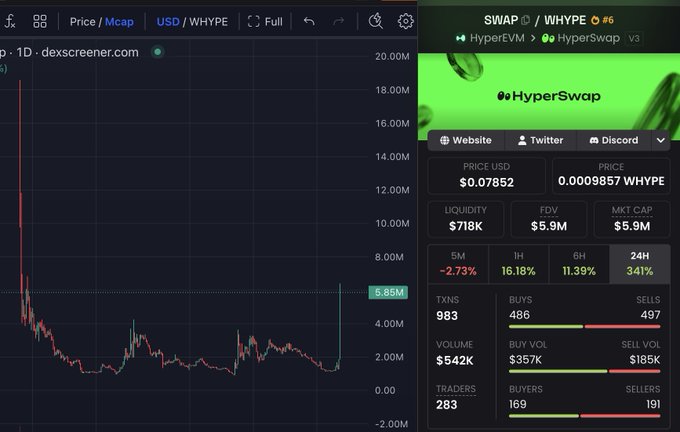
Task: Open the HyperEVM chain link
Action: [490, 38]
